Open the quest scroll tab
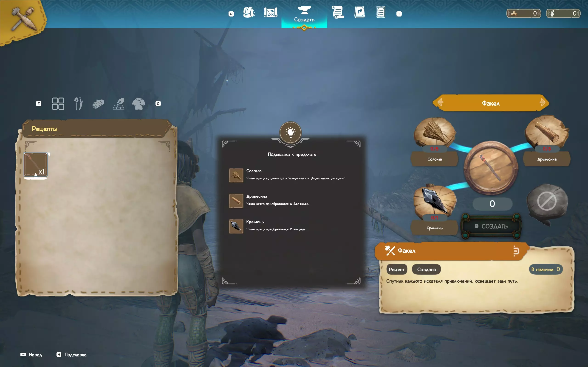The height and width of the screenshot is (367, 588). (338, 12)
